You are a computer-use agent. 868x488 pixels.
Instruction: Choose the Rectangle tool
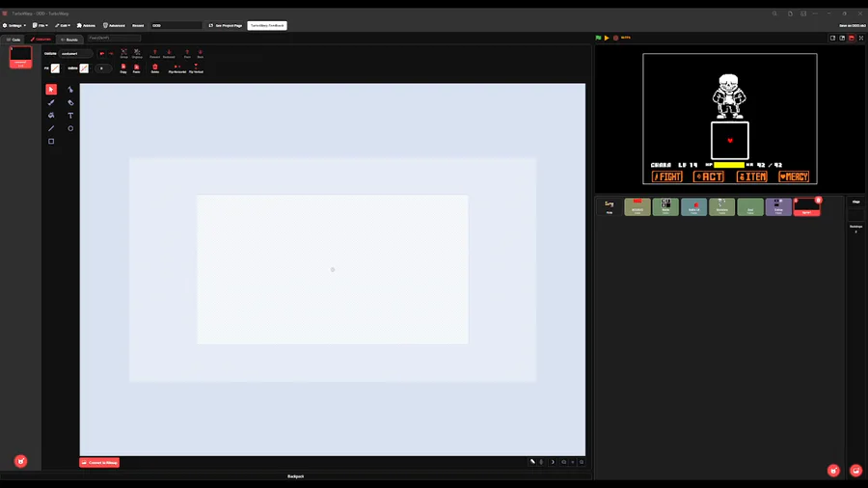coord(51,141)
